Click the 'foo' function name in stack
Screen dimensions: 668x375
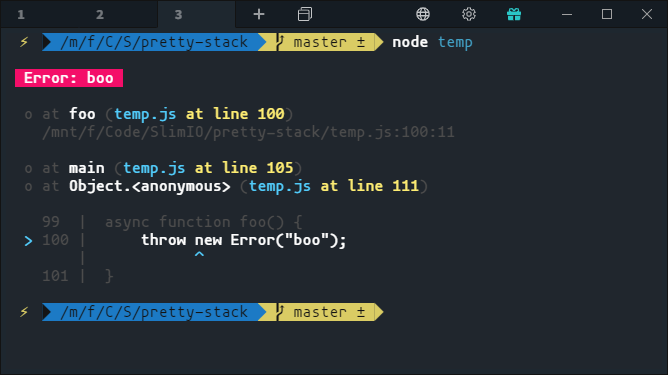click(x=82, y=114)
